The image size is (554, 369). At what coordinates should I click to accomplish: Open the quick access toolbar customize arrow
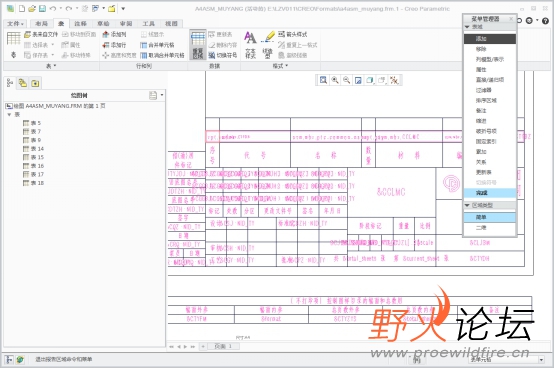coord(123,8)
